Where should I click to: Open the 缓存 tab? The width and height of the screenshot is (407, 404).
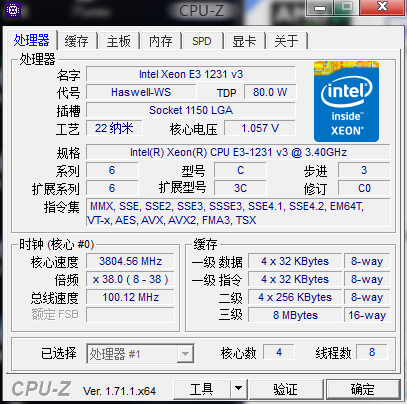(77, 41)
